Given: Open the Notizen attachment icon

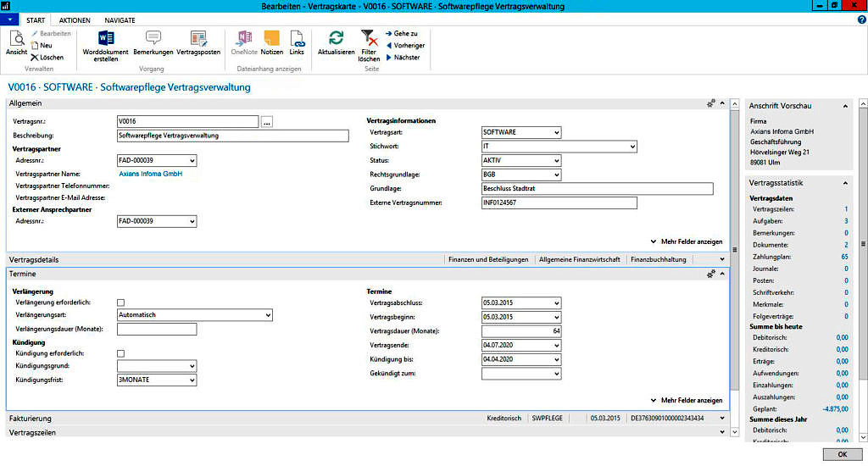Looking at the screenshot, I should pyautogui.click(x=272, y=38).
